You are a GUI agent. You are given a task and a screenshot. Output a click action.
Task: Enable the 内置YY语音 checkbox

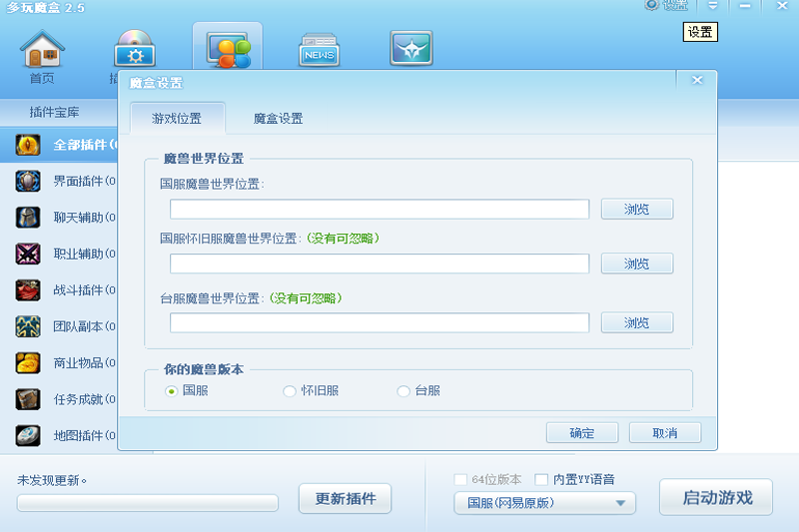point(542,479)
